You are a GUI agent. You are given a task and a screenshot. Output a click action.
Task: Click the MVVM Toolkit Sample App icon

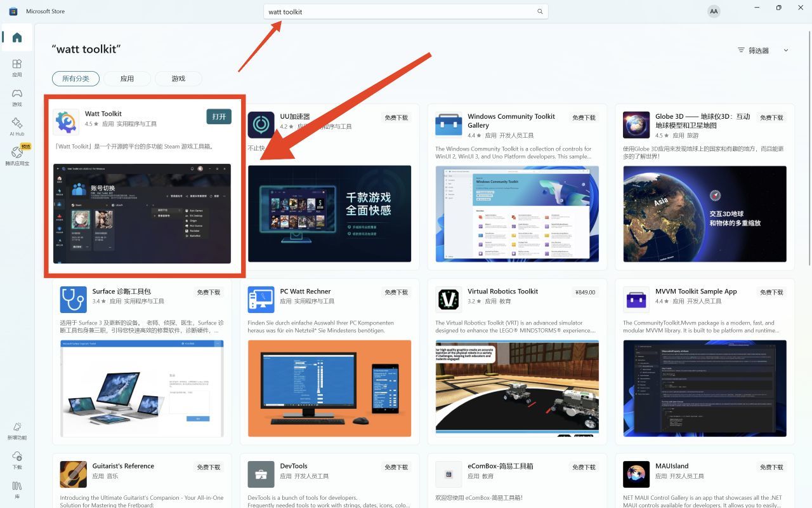pos(636,300)
